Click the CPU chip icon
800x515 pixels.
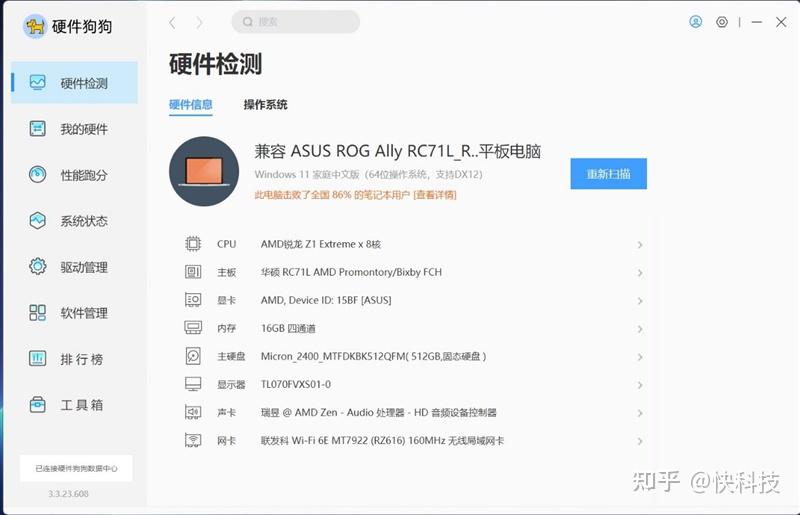[x=193, y=244]
